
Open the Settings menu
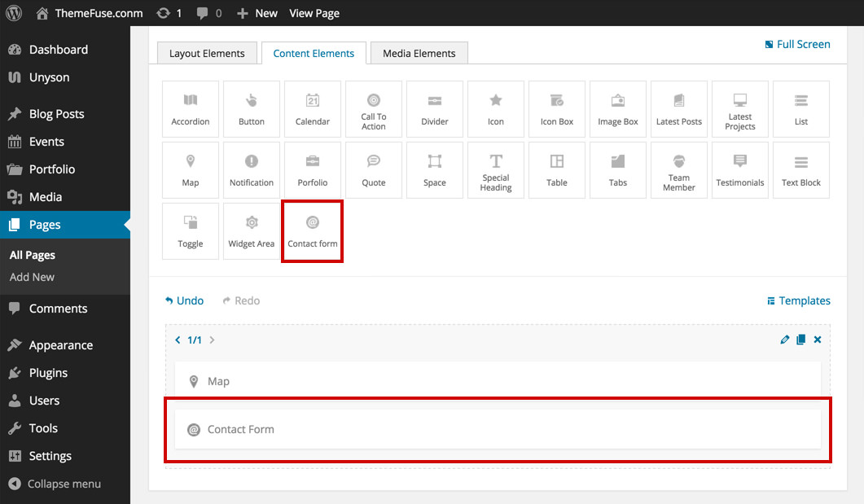click(x=65, y=456)
